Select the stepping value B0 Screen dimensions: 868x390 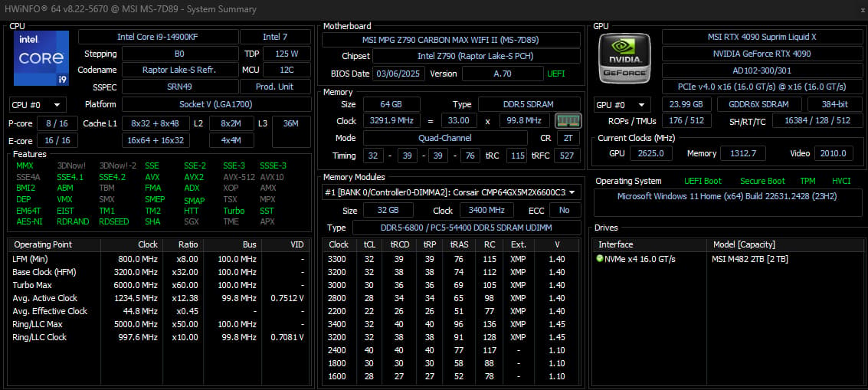click(179, 54)
